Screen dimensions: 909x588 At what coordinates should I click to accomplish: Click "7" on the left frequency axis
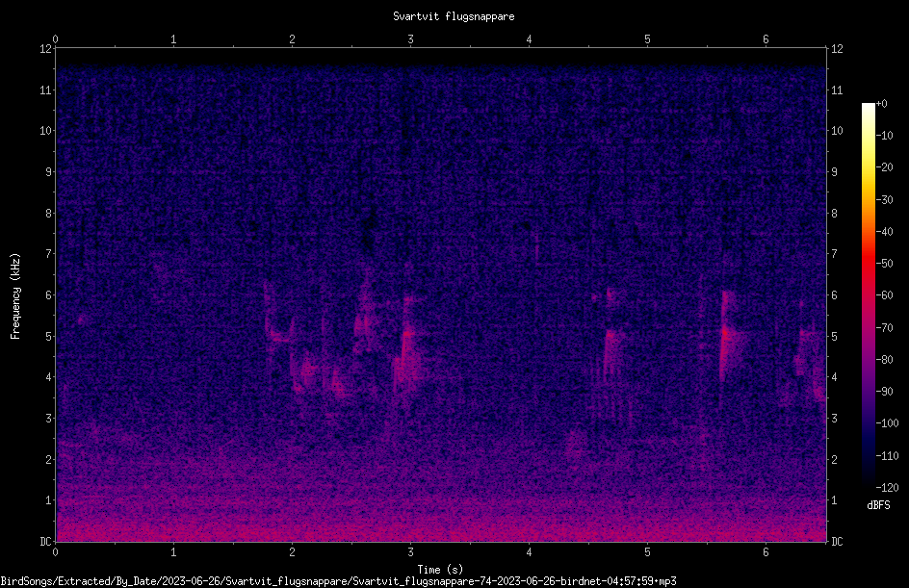pos(48,254)
